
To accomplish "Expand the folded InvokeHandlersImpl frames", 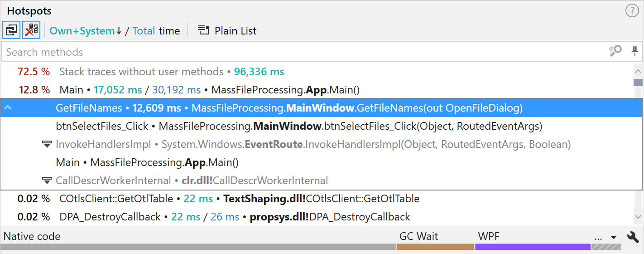I will pos(47,144).
